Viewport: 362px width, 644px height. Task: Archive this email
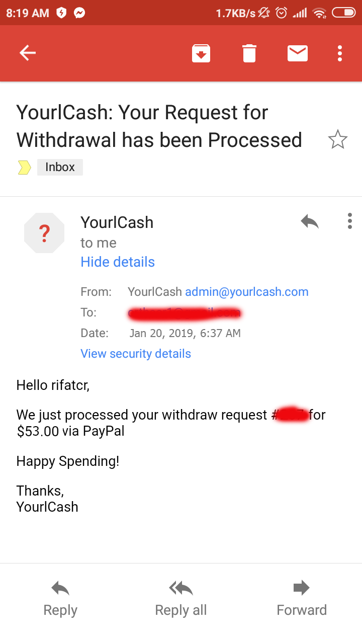coord(201,53)
